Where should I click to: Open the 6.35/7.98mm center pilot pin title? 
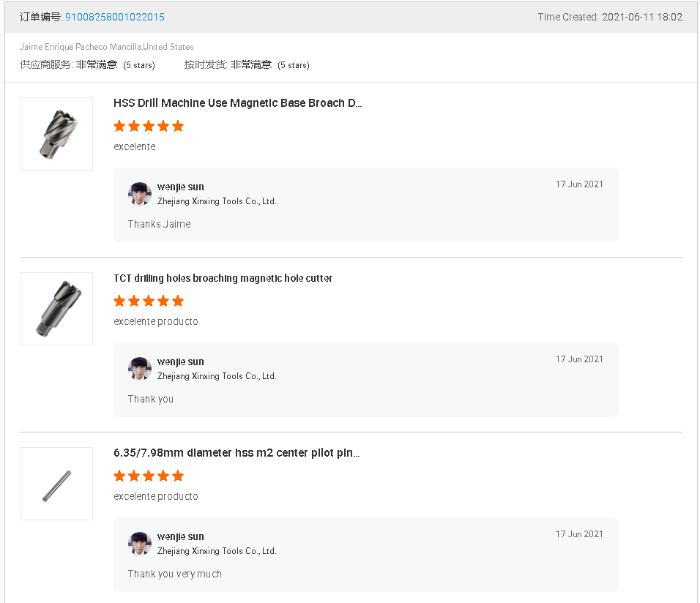[x=237, y=453]
